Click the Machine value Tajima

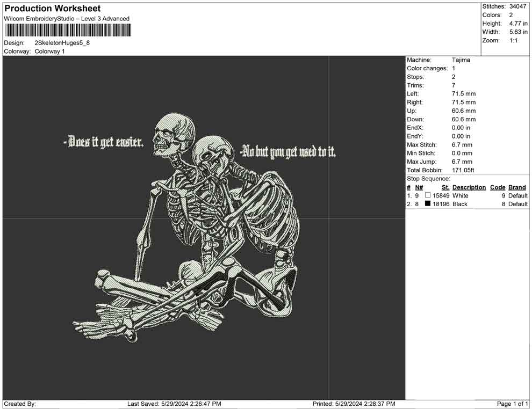coord(461,60)
